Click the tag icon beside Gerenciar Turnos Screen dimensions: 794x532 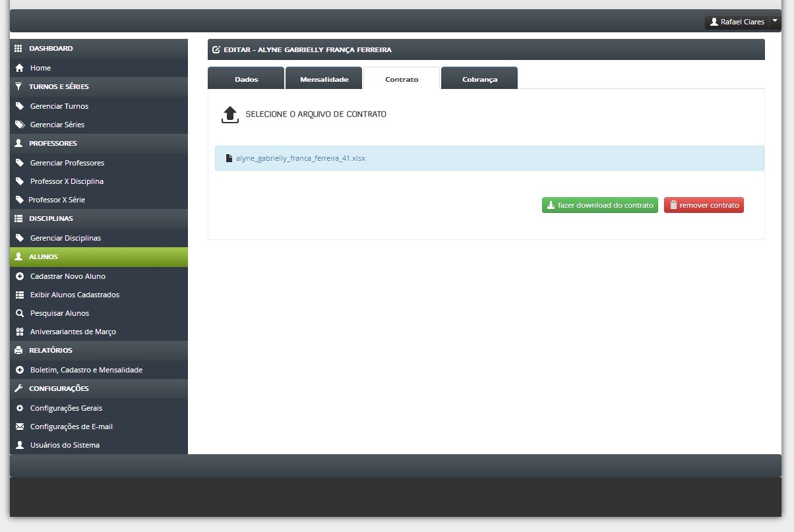pyautogui.click(x=19, y=106)
